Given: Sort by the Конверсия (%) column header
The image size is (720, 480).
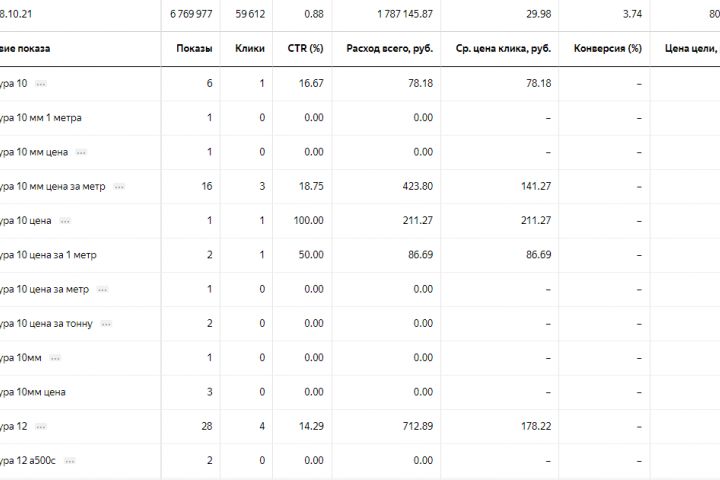Looking at the screenshot, I should pyautogui.click(x=608, y=49).
